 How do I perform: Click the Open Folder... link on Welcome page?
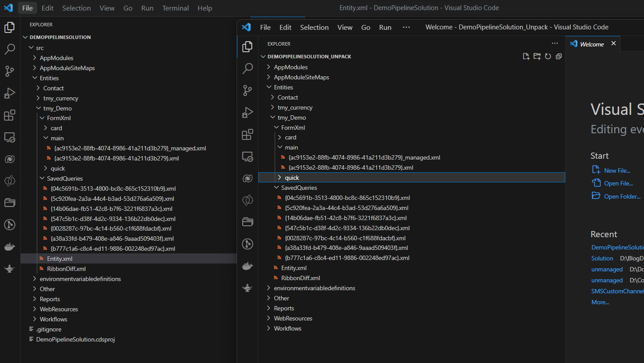tap(622, 196)
